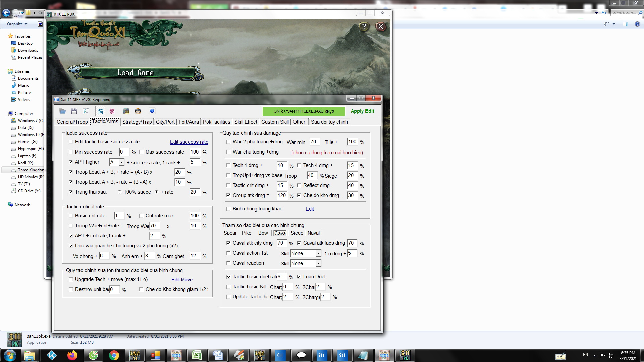Expand Caval reaction Skill dropdown
The height and width of the screenshot is (362, 644).
coord(318,263)
